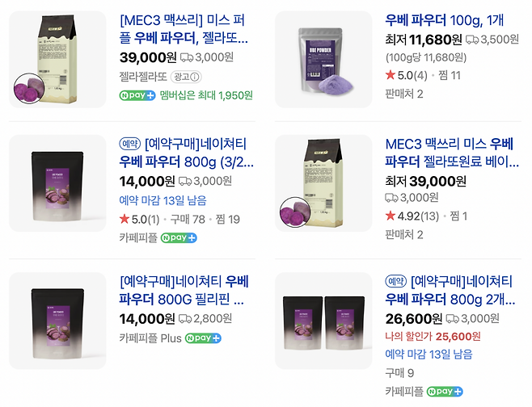The image size is (532, 407).
Task: Click the 나의 할인가 25,600원 discount price
Action: [433, 337]
